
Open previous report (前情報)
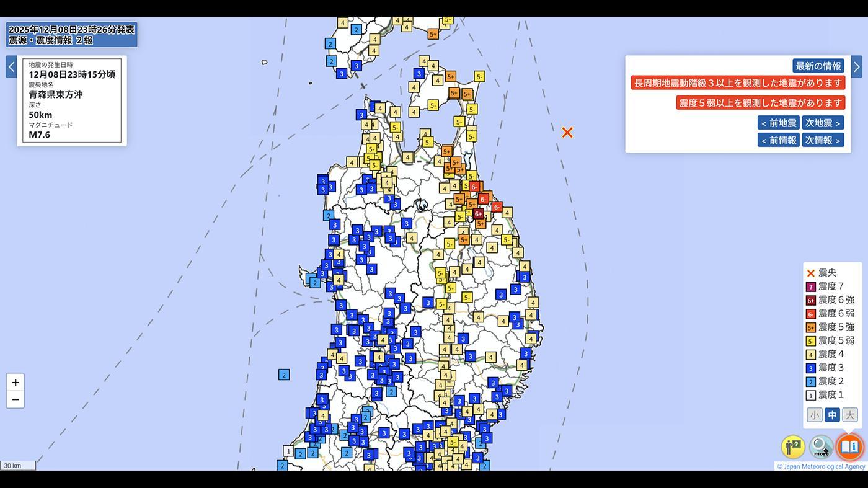tap(778, 140)
